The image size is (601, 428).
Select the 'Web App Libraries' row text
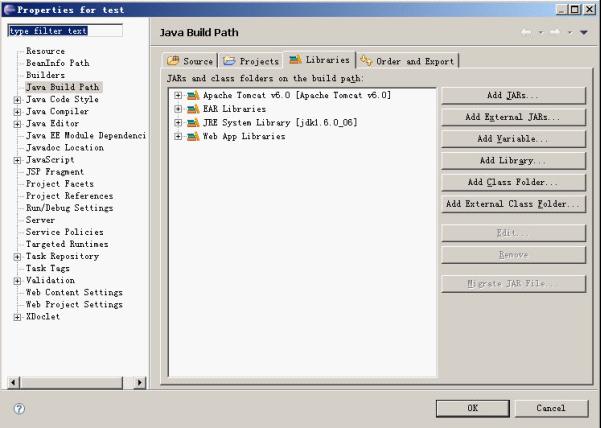[244, 136]
